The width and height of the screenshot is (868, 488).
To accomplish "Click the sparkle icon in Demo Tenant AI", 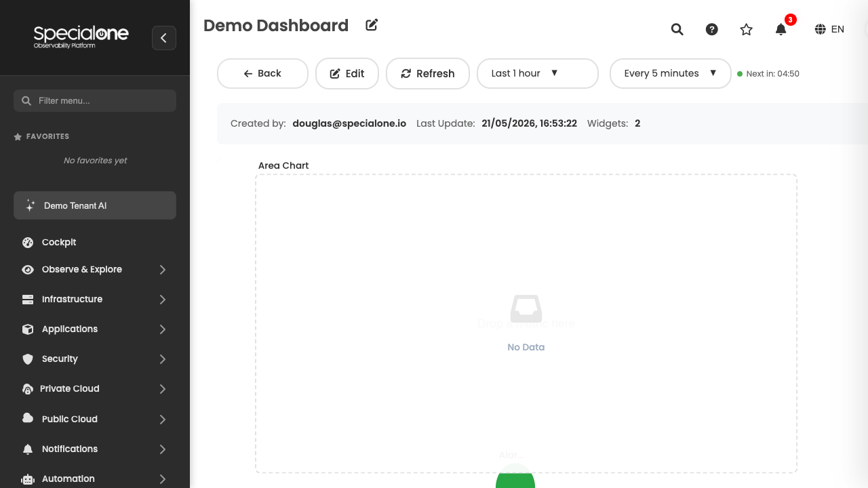I will tap(30, 205).
